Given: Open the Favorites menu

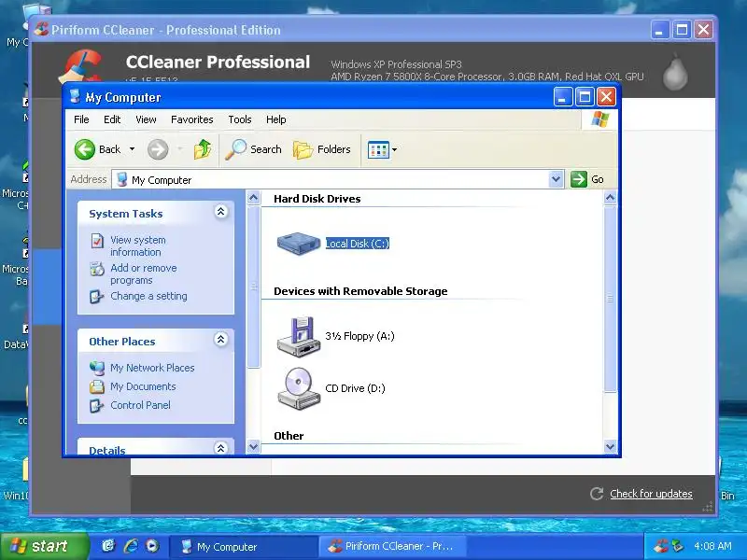Looking at the screenshot, I should 192,119.
